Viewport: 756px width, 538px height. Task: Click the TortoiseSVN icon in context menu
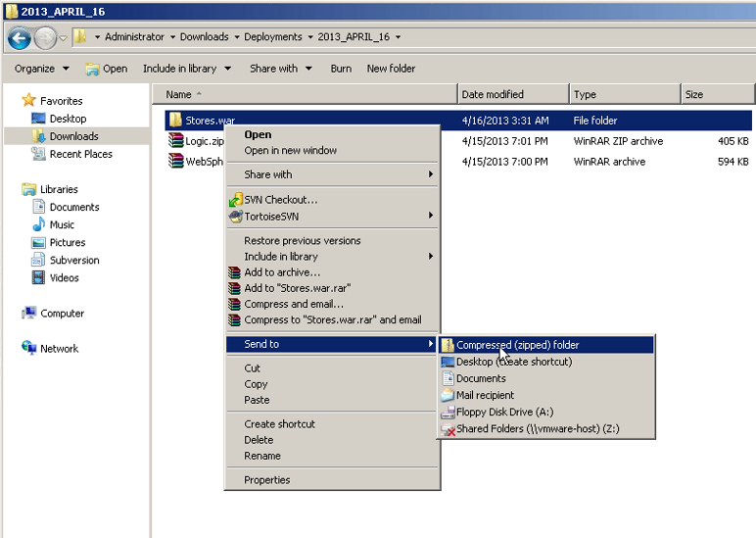(x=235, y=216)
